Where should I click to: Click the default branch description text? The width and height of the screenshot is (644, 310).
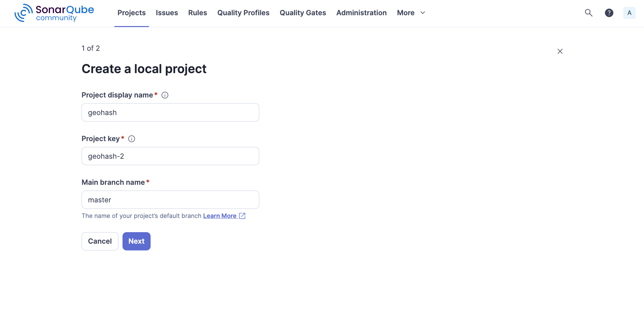coord(141,216)
